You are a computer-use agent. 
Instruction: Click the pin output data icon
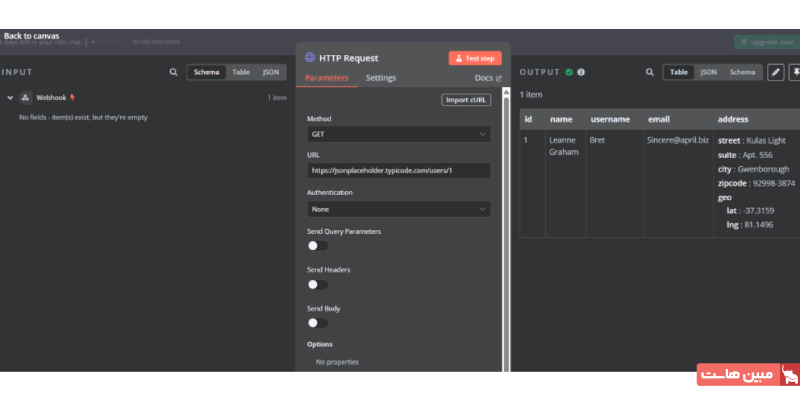click(x=795, y=72)
